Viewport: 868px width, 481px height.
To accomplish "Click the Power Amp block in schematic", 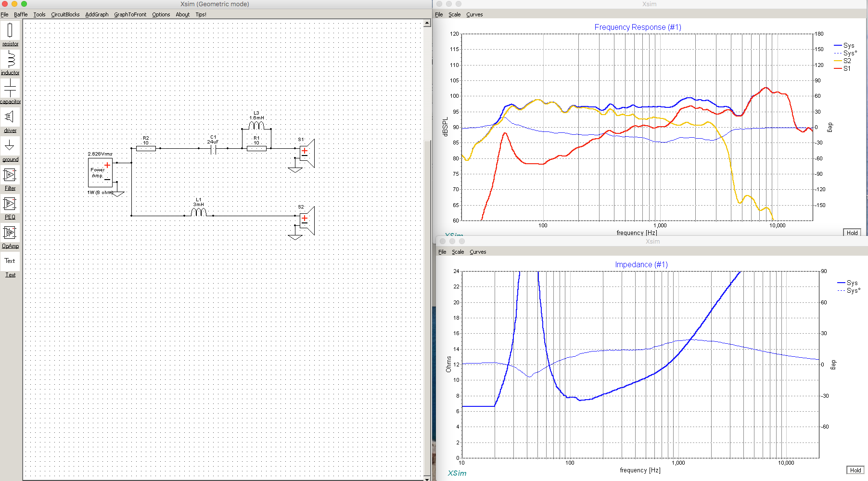I will pyautogui.click(x=100, y=172).
